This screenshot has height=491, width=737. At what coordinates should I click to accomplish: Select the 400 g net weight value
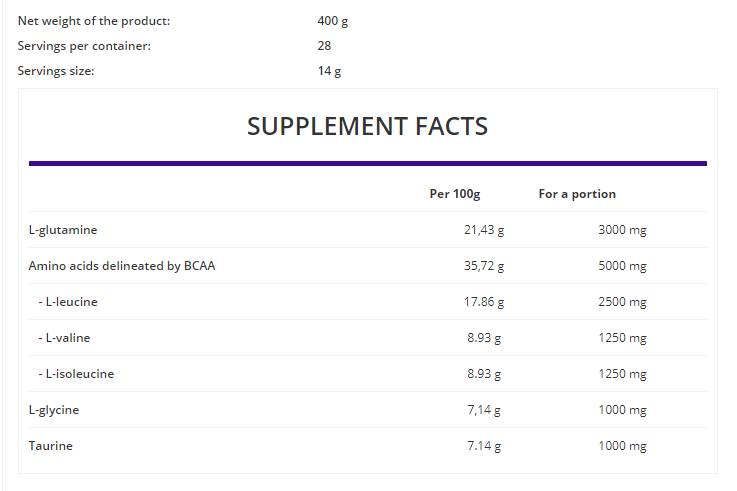pos(333,21)
